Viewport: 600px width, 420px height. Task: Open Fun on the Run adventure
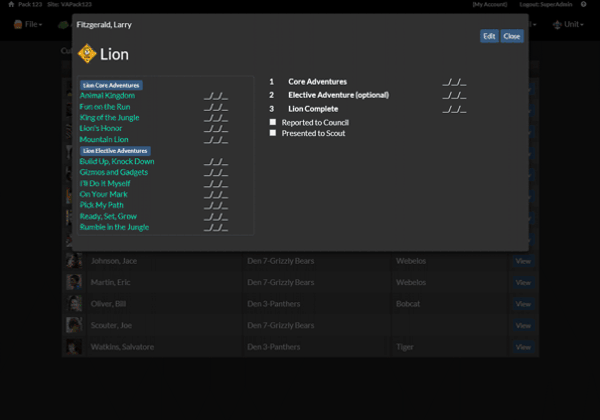pos(105,107)
